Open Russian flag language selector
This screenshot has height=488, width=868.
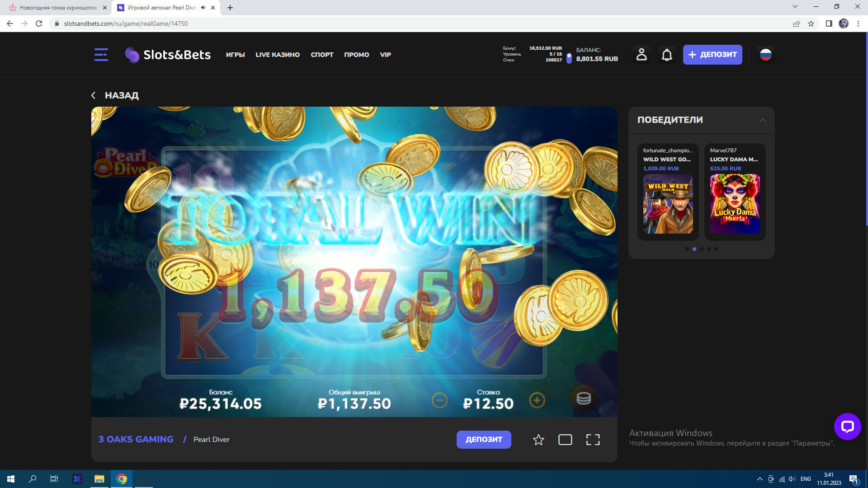[x=765, y=55]
